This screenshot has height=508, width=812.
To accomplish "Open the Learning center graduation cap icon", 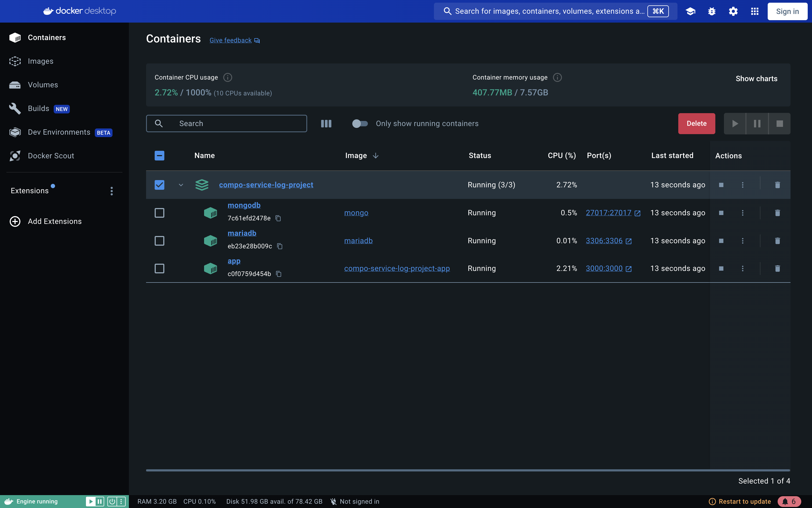I will tap(690, 11).
